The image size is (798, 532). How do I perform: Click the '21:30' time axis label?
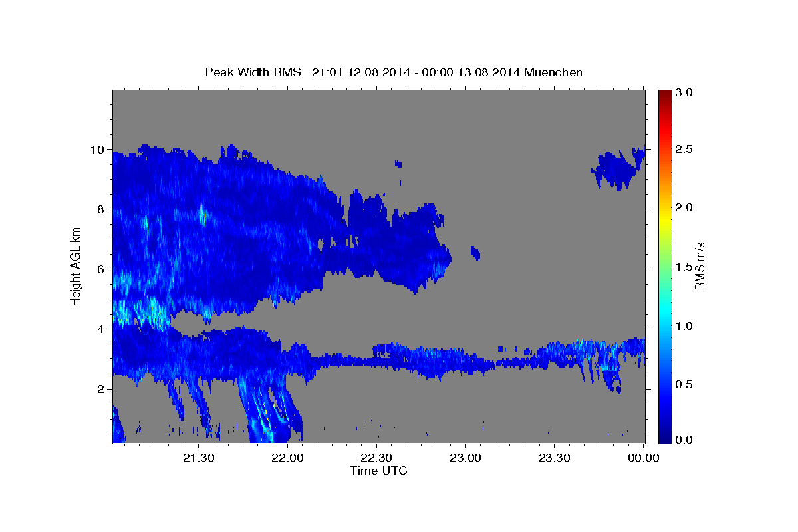point(199,458)
